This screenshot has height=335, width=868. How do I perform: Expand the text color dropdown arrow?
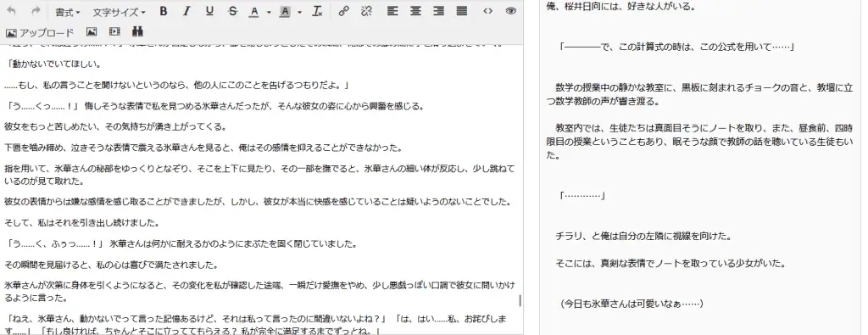click(269, 12)
